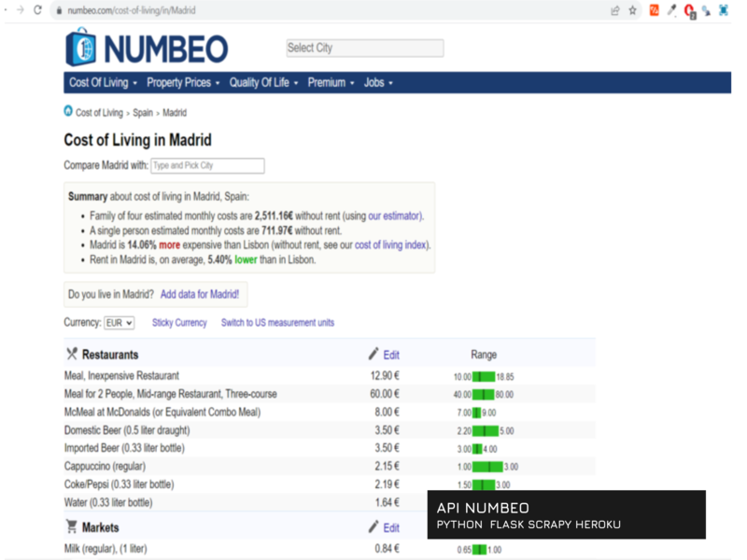Select 'Water (0.33 liter bottle)' label
The height and width of the screenshot is (560, 747).
[x=108, y=502]
